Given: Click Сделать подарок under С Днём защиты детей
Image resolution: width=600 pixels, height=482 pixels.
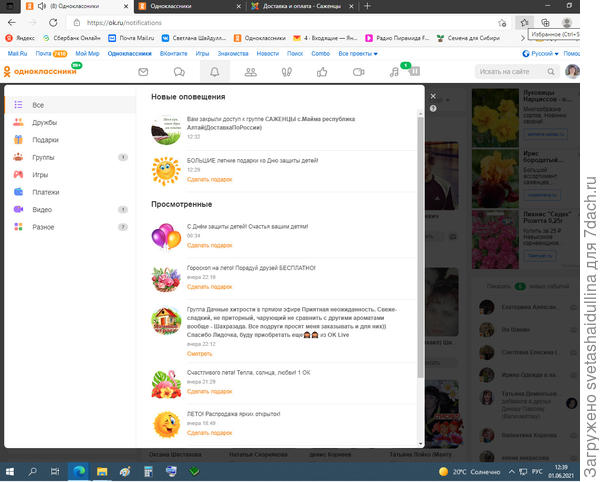Looking at the screenshot, I should coord(209,245).
